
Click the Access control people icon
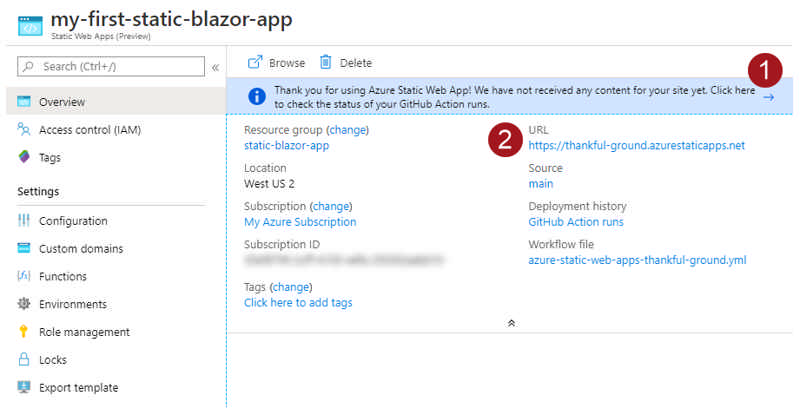24,129
